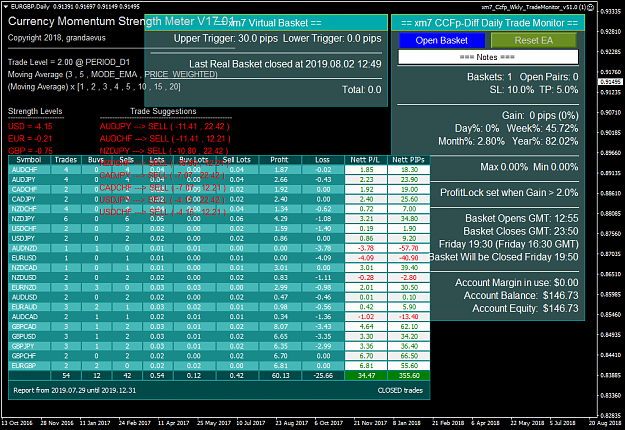Click the 'GBP = -0.75' strength level

click(x=30, y=151)
